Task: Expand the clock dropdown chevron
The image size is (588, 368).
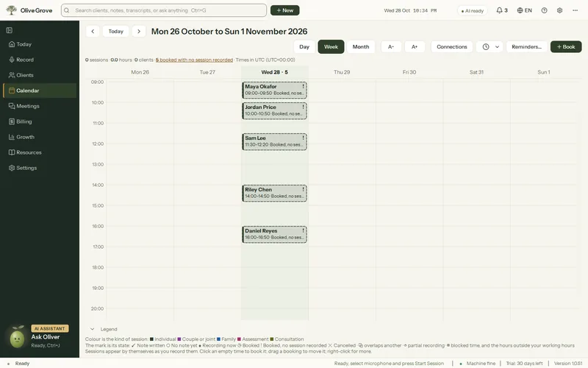Action: pyautogui.click(x=498, y=47)
